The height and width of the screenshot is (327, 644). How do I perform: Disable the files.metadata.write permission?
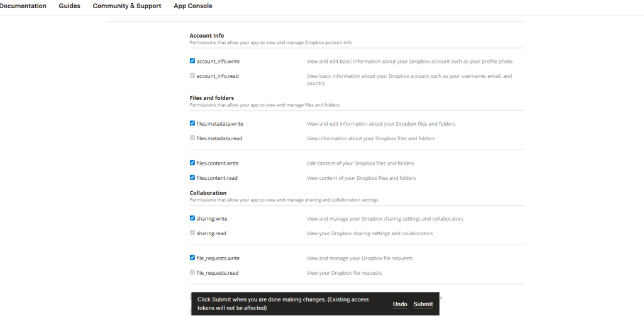pos(192,123)
